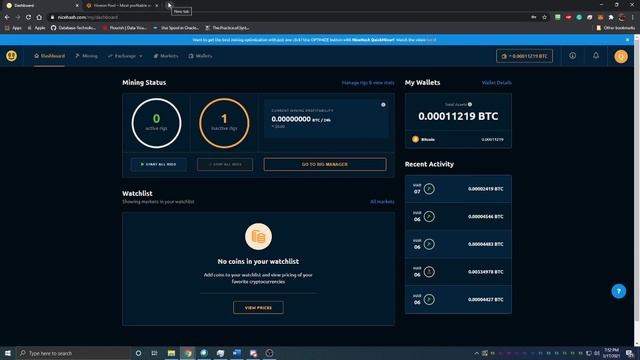Close the Dashboard browser tab
The image size is (640, 360).
(77, 5)
